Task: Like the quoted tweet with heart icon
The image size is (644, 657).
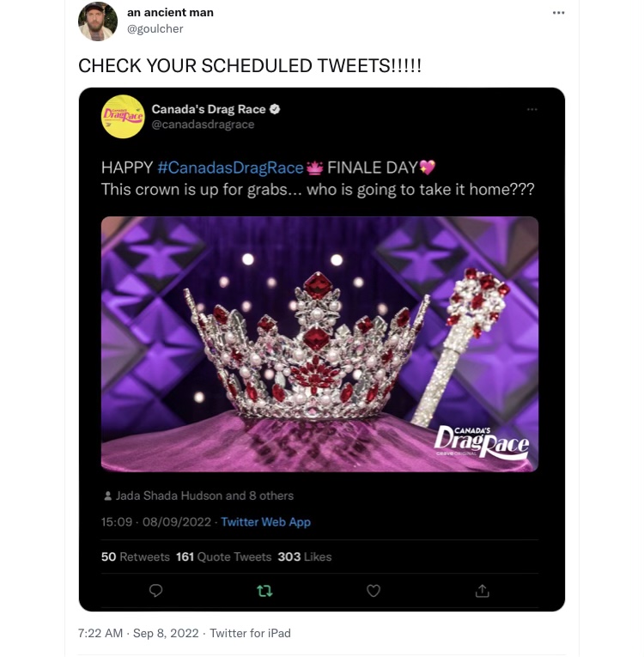Action: (x=374, y=591)
